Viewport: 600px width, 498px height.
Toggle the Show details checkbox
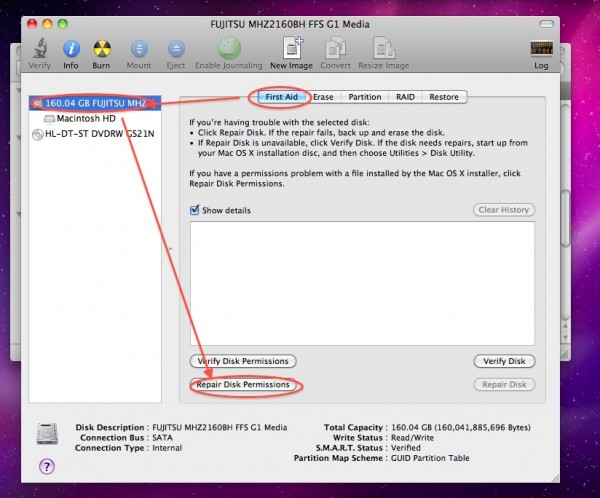[194, 210]
